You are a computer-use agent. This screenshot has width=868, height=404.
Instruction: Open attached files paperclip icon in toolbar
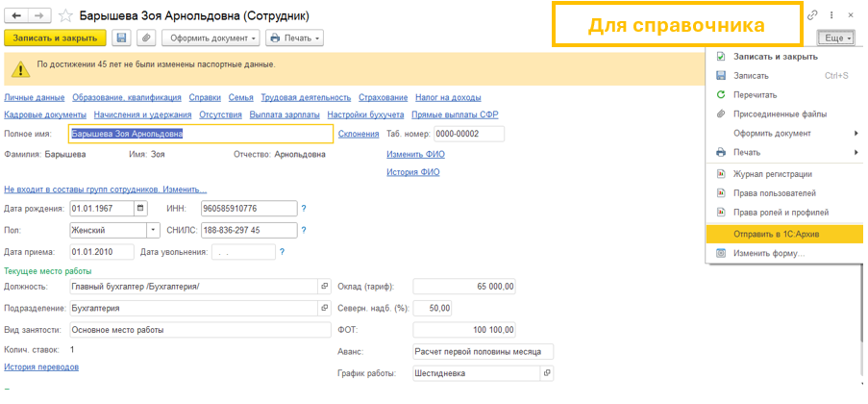(x=146, y=38)
